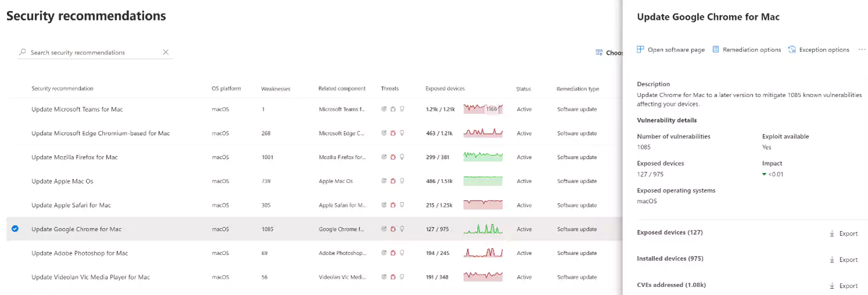Sort by the OS platform column header
868x295 pixels.
pyautogui.click(x=226, y=89)
